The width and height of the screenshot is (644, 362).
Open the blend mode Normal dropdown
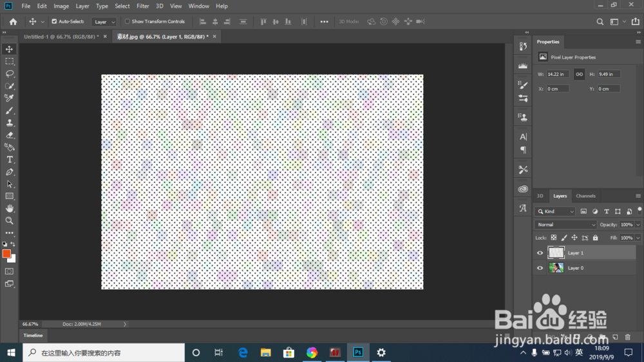565,225
